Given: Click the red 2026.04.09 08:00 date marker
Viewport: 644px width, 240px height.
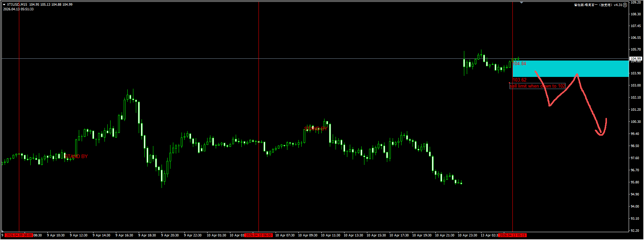Looking at the screenshot, I should 19,235.
